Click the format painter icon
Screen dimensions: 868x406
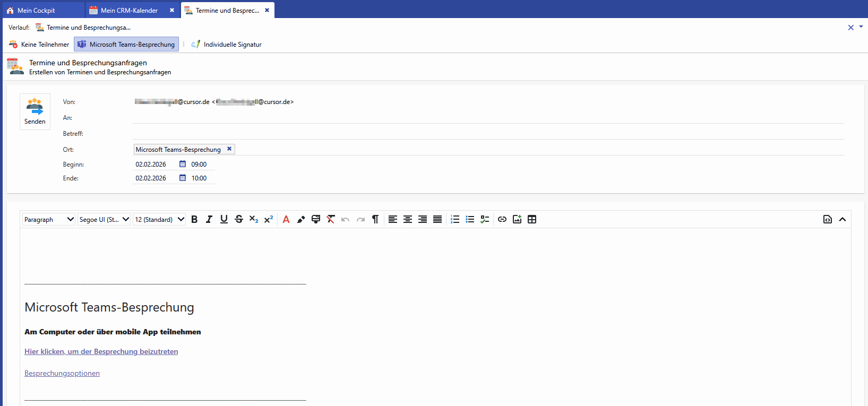(316, 219)
